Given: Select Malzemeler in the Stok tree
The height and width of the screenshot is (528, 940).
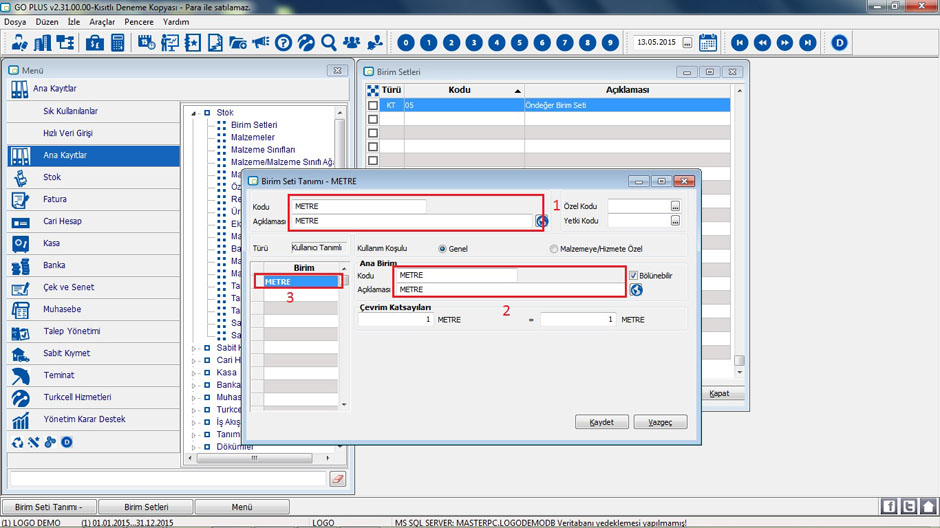Looking at the screenshot, I should click(x=252, y=137).
